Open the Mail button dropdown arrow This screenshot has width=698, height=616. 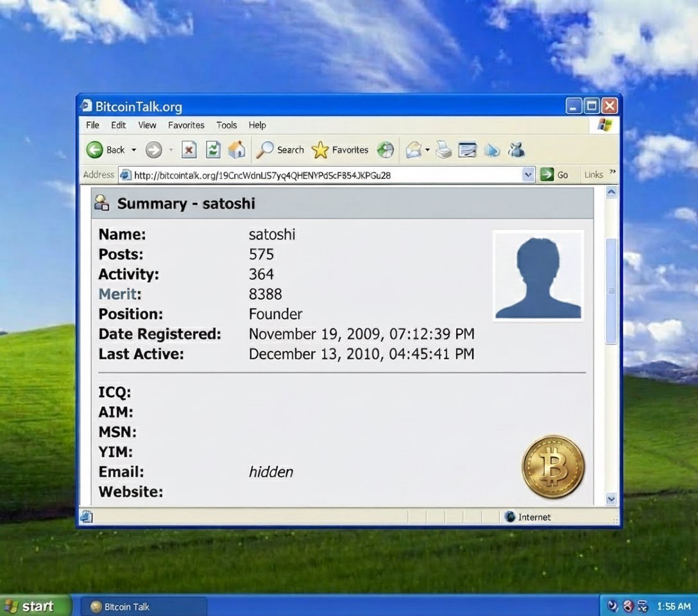pyautogui.click(x=427, y=150)
